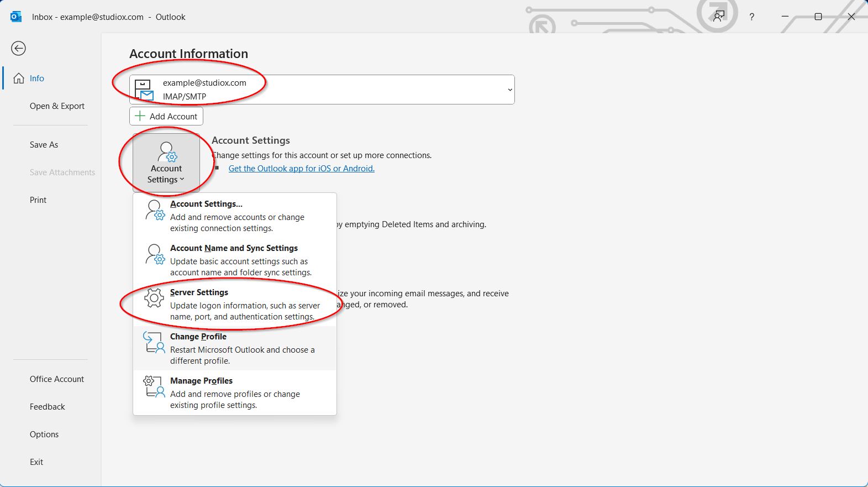Click 'Add and remove profiles' description text
The height and width of the screenshot is (487, 868).
click(235, 400)
